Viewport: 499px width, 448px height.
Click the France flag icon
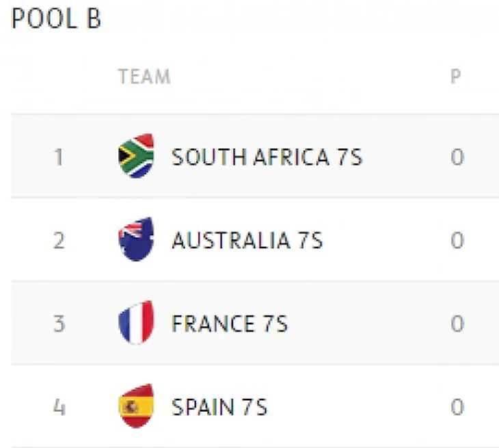tap(136, 323)
